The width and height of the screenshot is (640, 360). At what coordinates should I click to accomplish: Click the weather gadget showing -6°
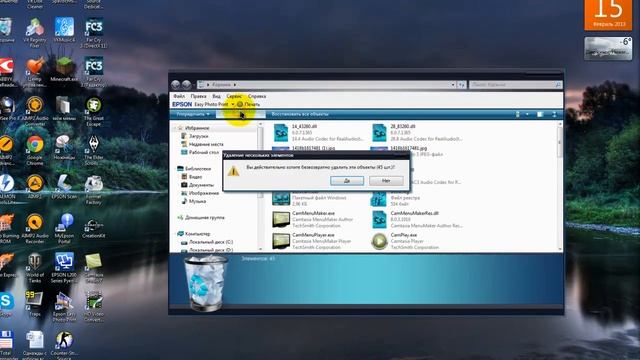(x=608, y=48)
